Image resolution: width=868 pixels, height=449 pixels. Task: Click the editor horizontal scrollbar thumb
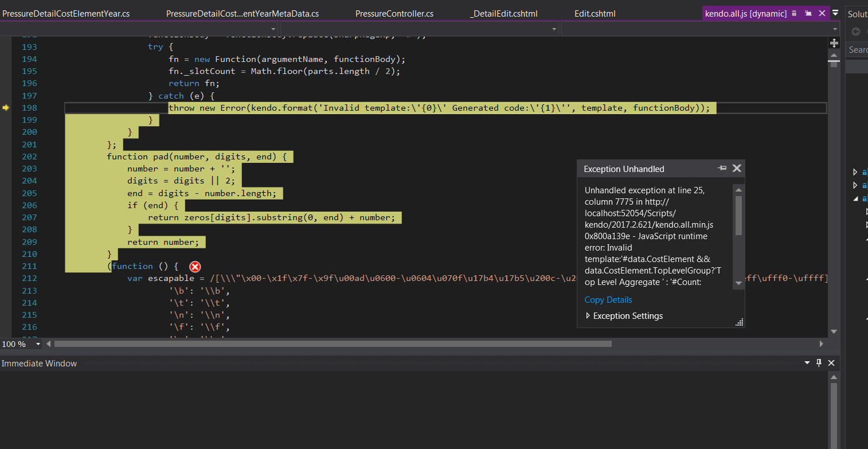pyautogui.click(x=333, y=344)
